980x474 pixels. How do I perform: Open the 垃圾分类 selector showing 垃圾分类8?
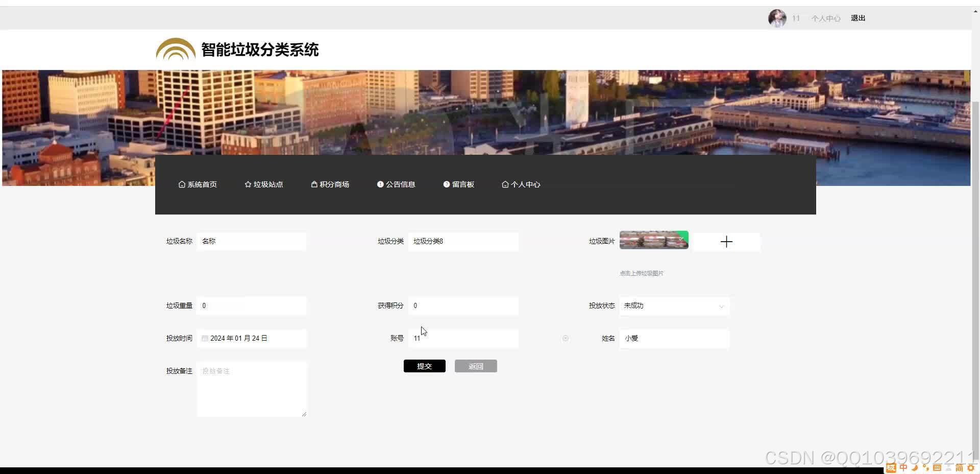coord(463,241)
